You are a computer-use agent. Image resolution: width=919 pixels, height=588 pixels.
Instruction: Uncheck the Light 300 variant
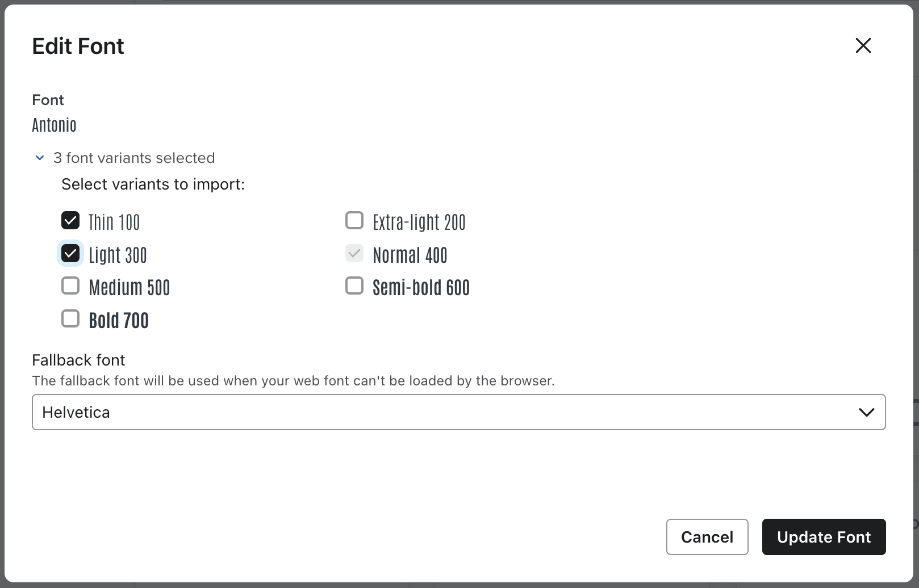pyautogui.click(x=70, y=253)
